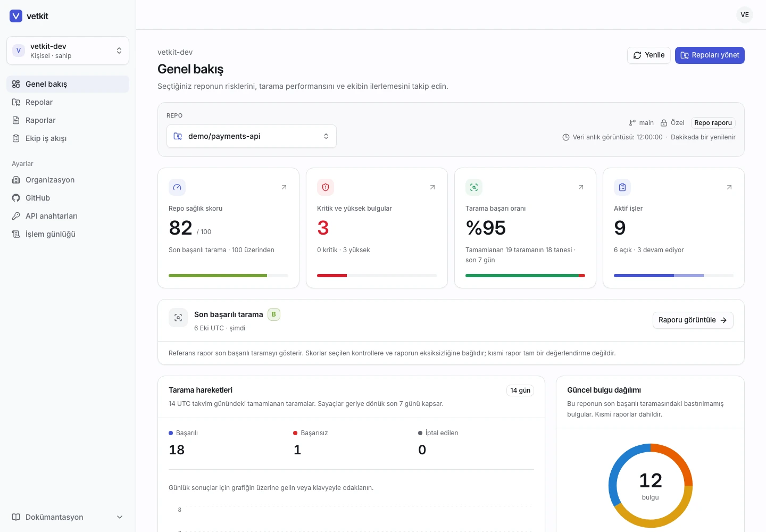Open Raporlar from the sidebar
This screenshot has height=532, width=766.
click(x=68, y=120)
